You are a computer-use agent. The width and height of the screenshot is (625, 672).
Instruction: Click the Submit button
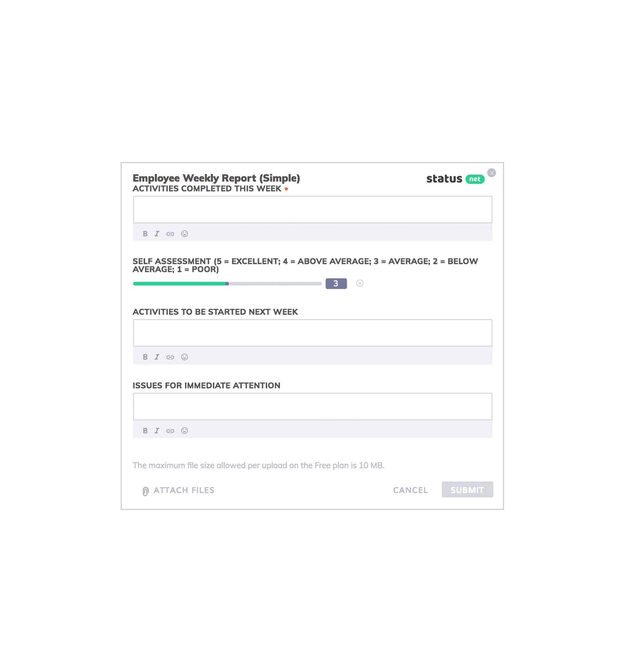pos(467,490)
